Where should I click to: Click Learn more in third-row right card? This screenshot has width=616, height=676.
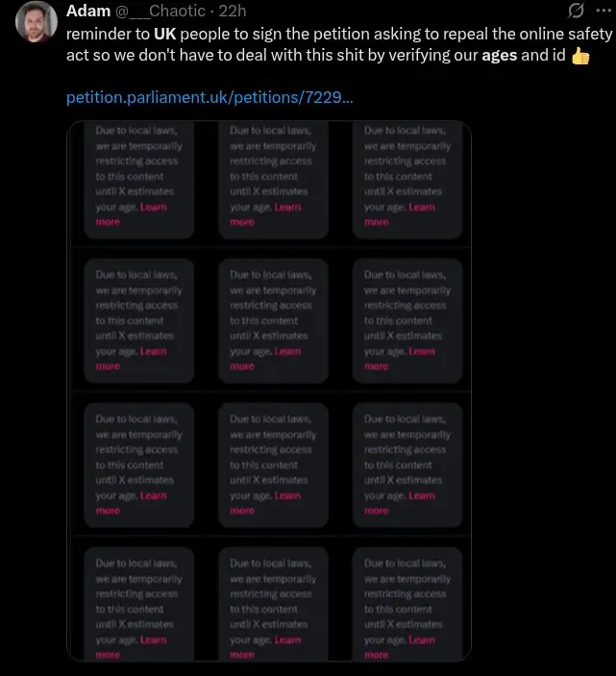tap(423, 495)
